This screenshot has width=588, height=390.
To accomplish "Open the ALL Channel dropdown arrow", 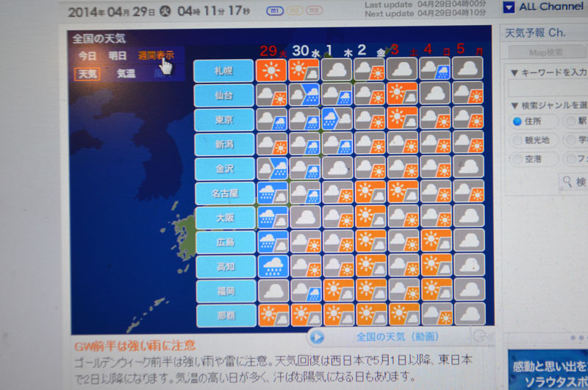I will (509, 7).
